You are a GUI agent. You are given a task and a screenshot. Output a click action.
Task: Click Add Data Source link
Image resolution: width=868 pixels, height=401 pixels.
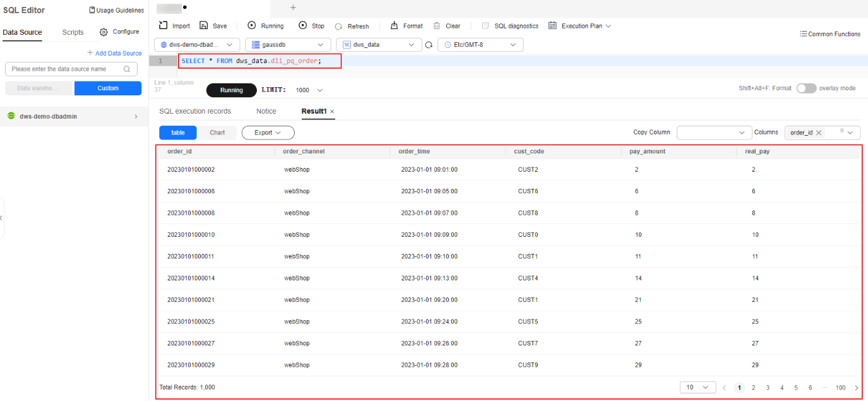tap(114, 53)
